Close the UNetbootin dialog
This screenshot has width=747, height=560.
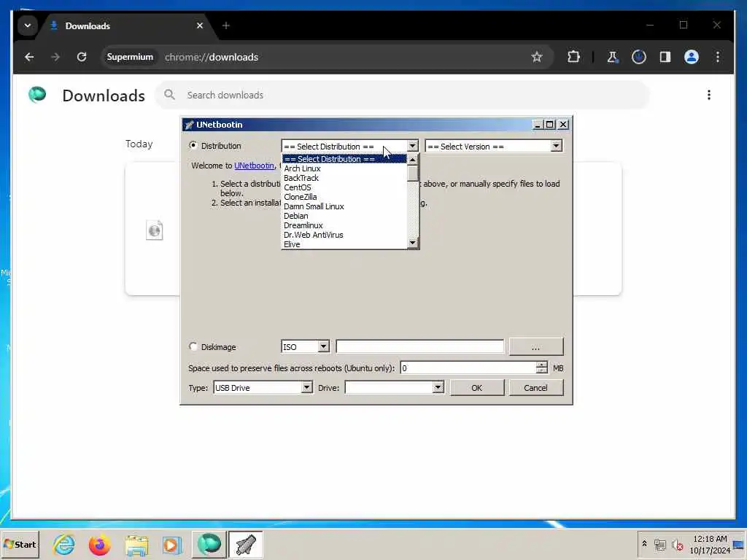click(x=563, y=124)
